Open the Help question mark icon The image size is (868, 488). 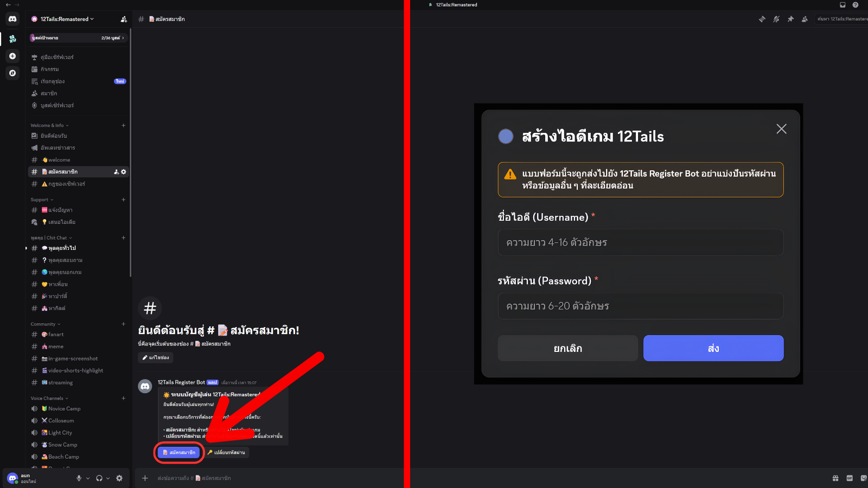tap(856, 5)
